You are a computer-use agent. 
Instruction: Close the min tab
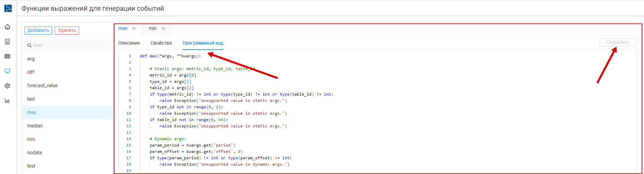point(163,28)
